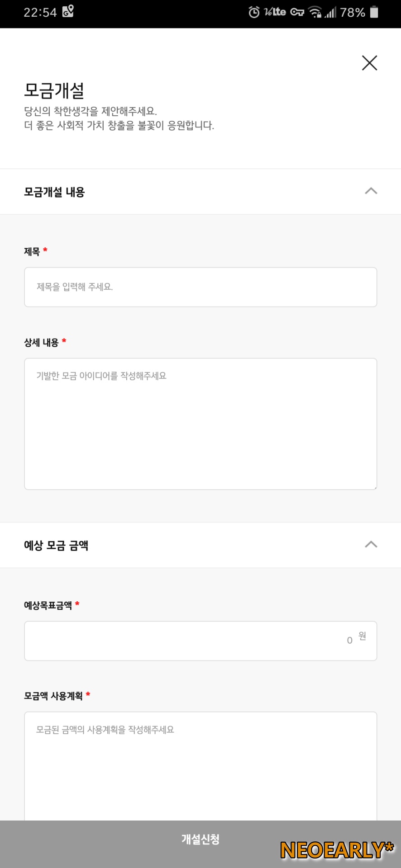Click the 모금액 사용계획 text area
Screen dimensions: 401x868
coord(200,766)
